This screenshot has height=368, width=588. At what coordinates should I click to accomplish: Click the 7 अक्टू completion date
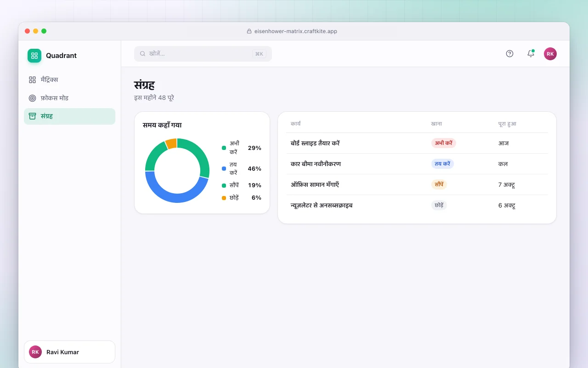click(x=507, y=184)
